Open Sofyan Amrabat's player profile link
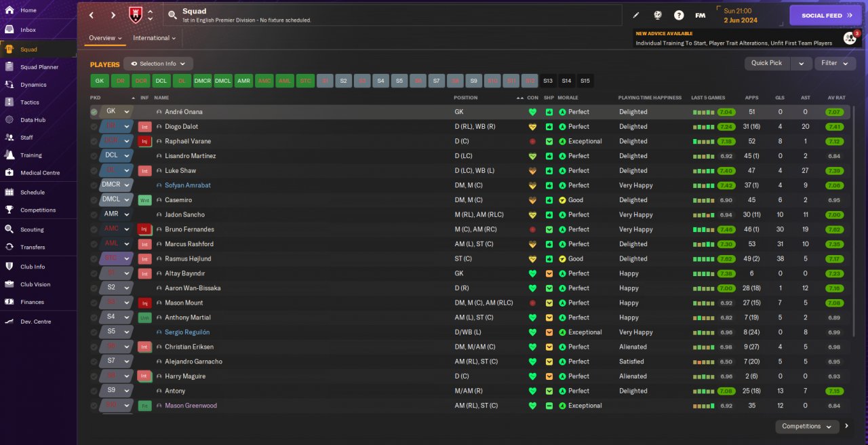Viewport: 868px width, 445px height. [187, 185]
